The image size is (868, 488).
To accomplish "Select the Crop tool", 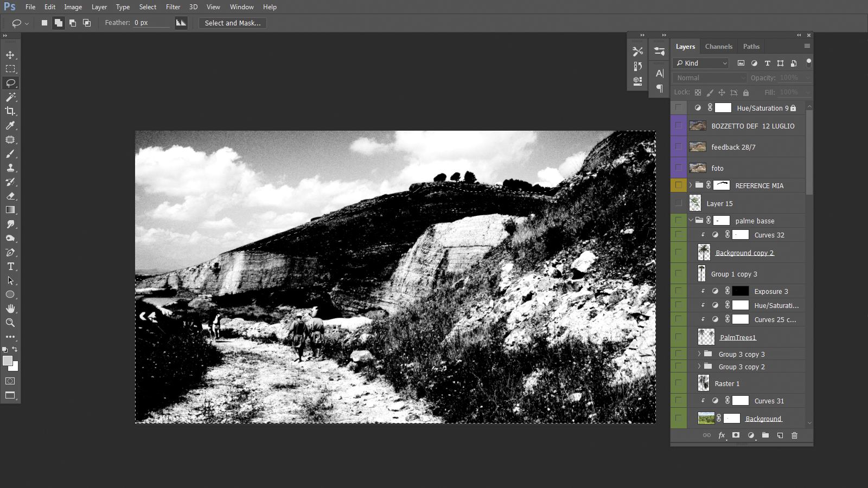I will point(10,111).
